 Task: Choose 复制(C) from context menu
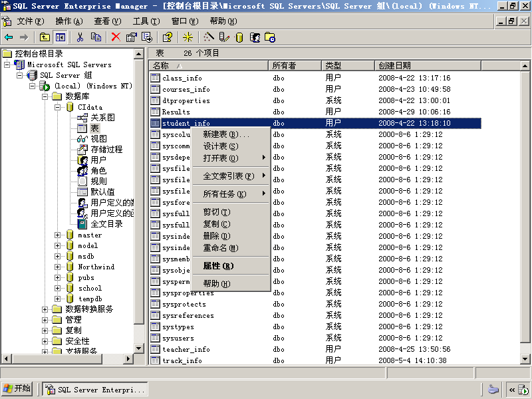tap(231, 224)
